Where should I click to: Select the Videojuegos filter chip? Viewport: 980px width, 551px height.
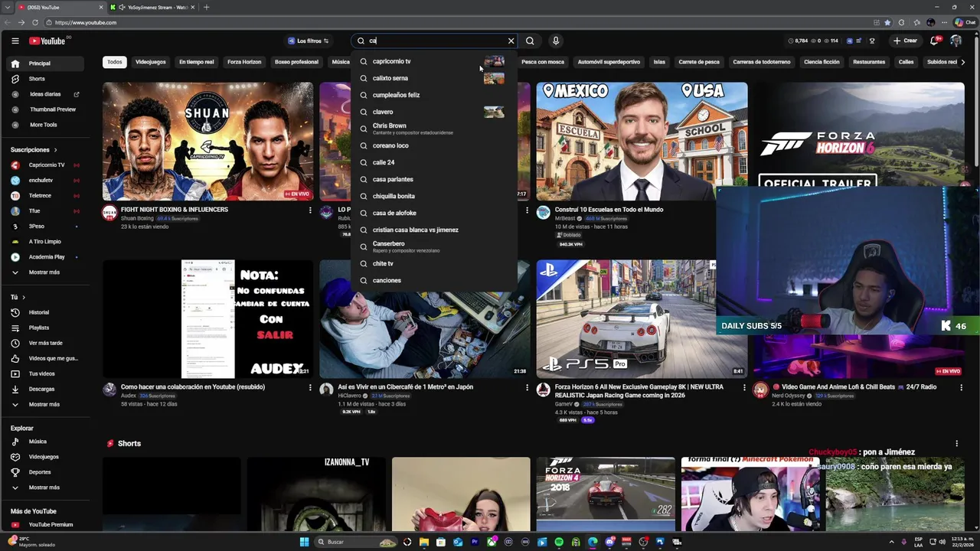pyautogui.click(x=151, y=62)
